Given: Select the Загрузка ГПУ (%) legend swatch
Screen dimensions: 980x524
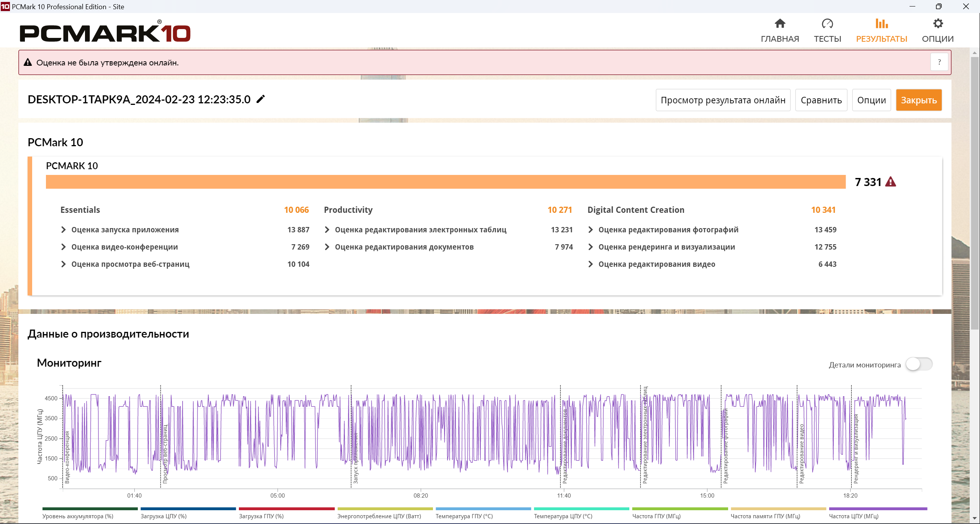Looking at the screenshot, I should coord(287,509).
